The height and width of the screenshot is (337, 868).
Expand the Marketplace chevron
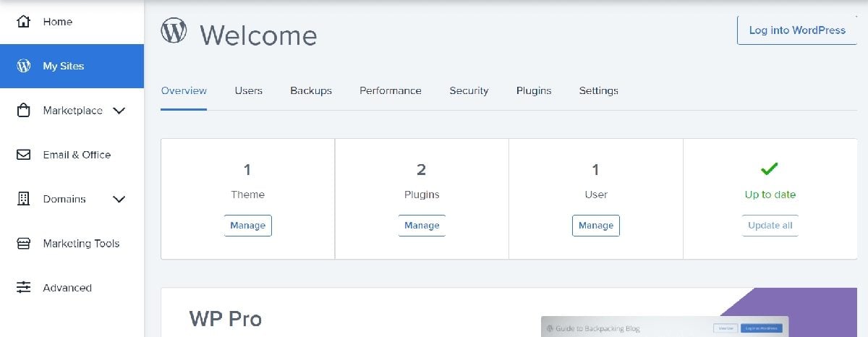[x=119, y=111]
